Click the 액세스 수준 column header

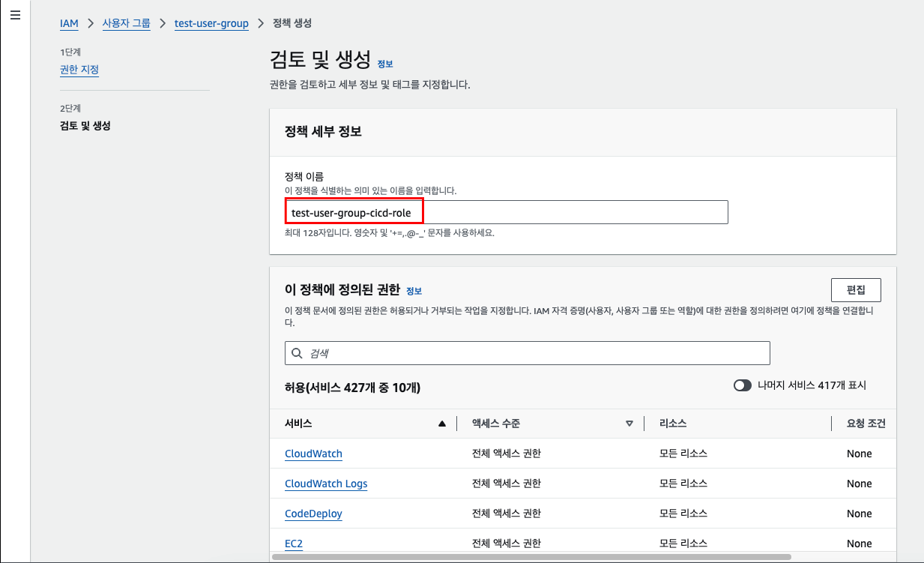point(497,424)
